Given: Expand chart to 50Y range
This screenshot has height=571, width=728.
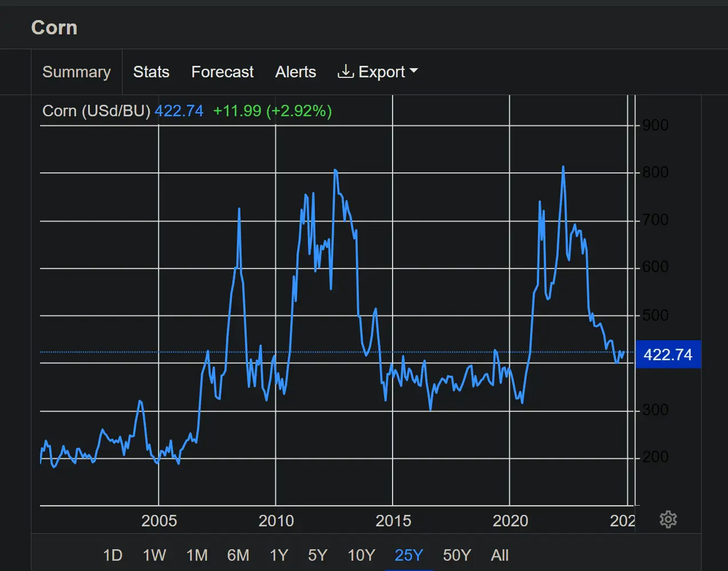Looking at the screenshot, I should tap(457, 555).
